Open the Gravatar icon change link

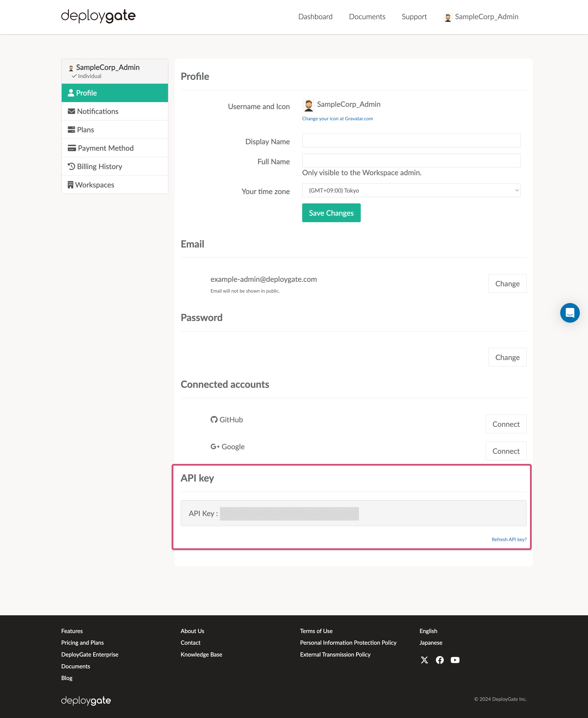coord(337,119)
